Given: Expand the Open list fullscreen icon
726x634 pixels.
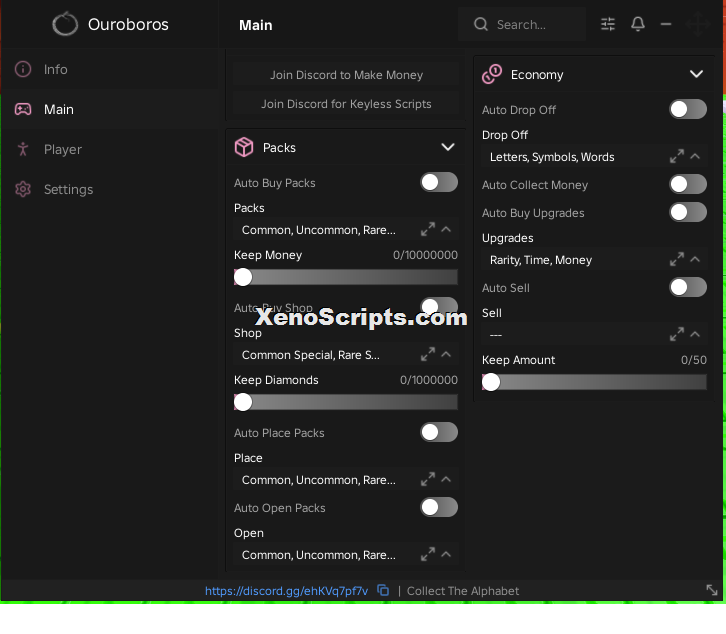Looking at the screenshot, I should point(427,555).
